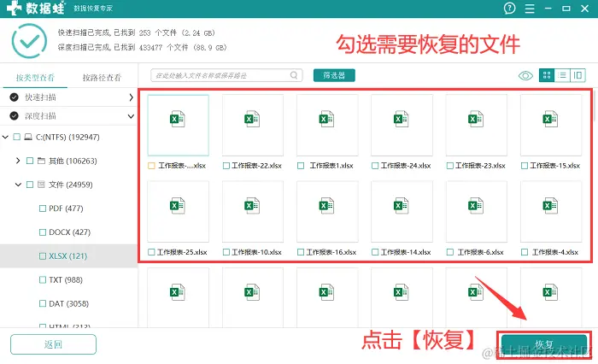
Task: Collapse the C:(NTFS) tree node
Action: pos(5,137)
